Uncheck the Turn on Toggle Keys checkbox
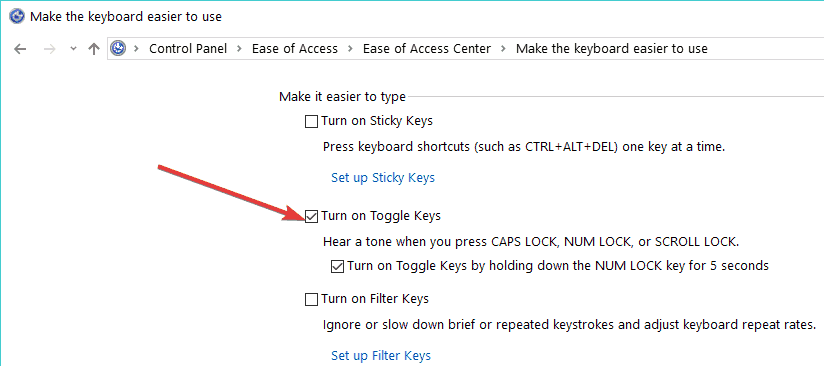The width and height of the screenshot is (824, 366). 312,216
